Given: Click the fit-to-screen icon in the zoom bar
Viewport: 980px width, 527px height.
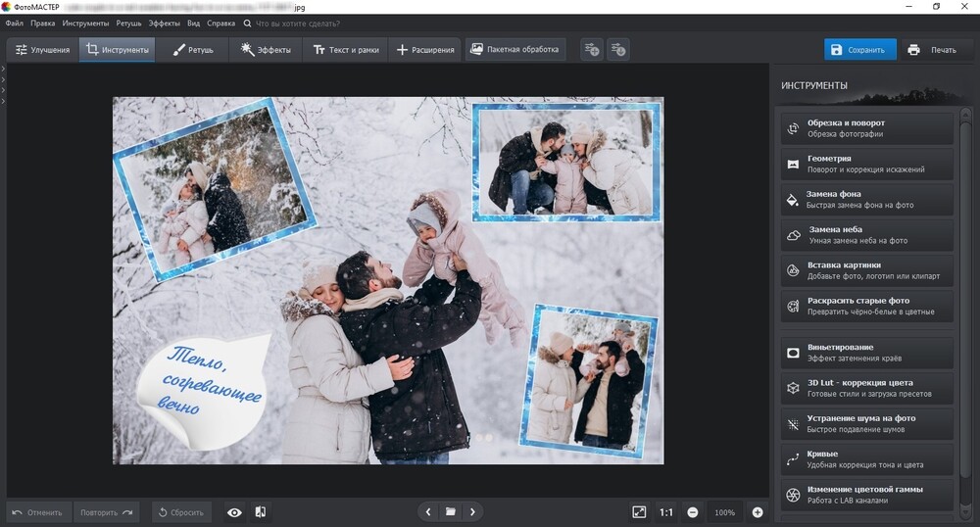Looking at the screenshot, I should pyautogui.click(x=639, y=511).
